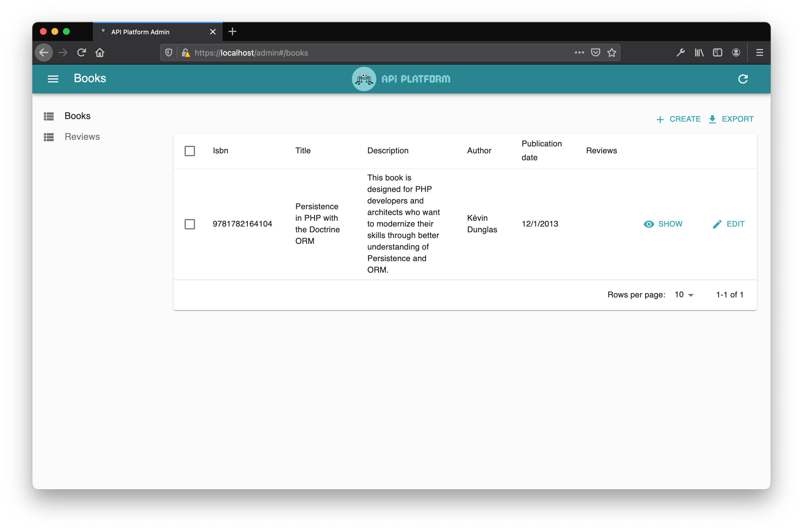The width and height of the screenshot is (803, 532).
Task: Select Books in the sidebar menu
Action: 77,116
